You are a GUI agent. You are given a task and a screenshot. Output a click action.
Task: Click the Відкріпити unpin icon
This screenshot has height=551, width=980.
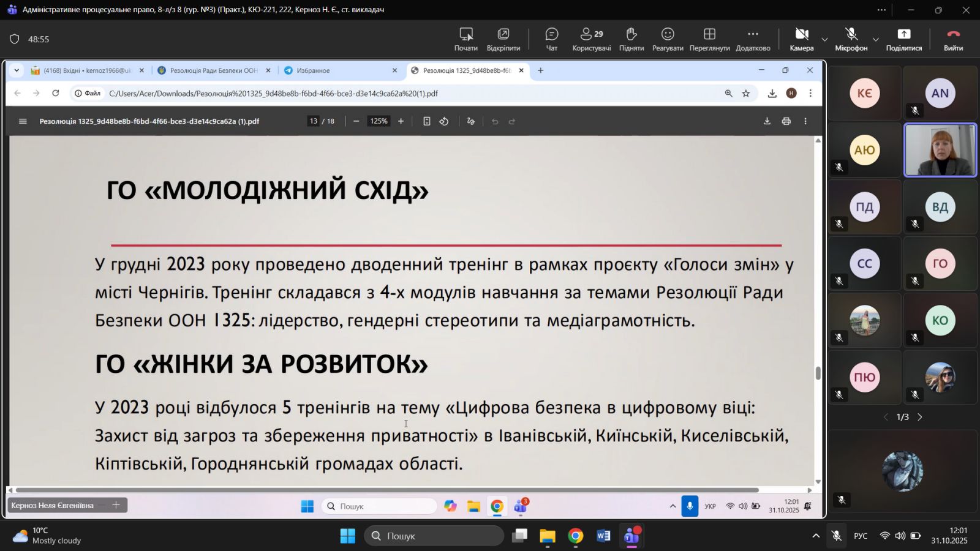coord(503,39)
